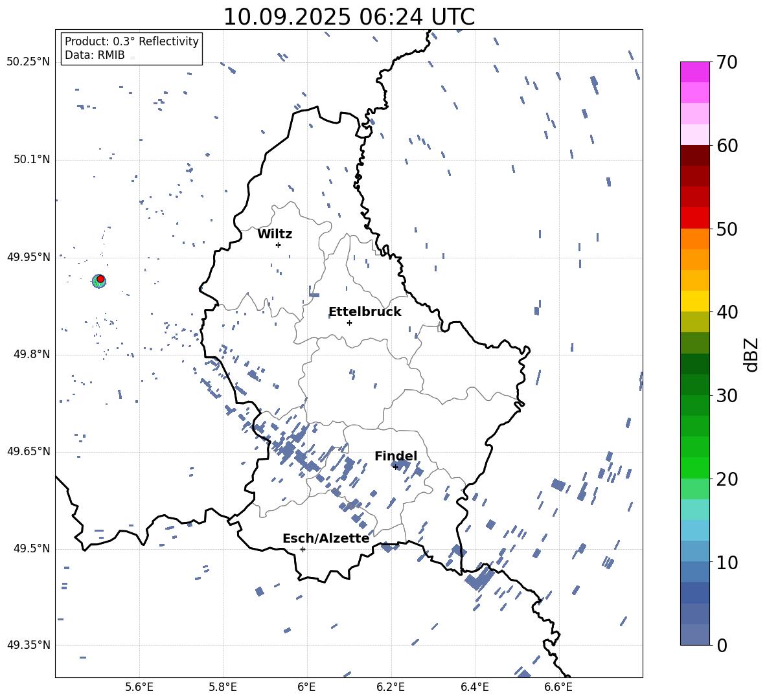Image resolution: width=767 pixels, height=700 pixels.
Task: Click the colorbar tick label 20
Action: tap(727, 479)
